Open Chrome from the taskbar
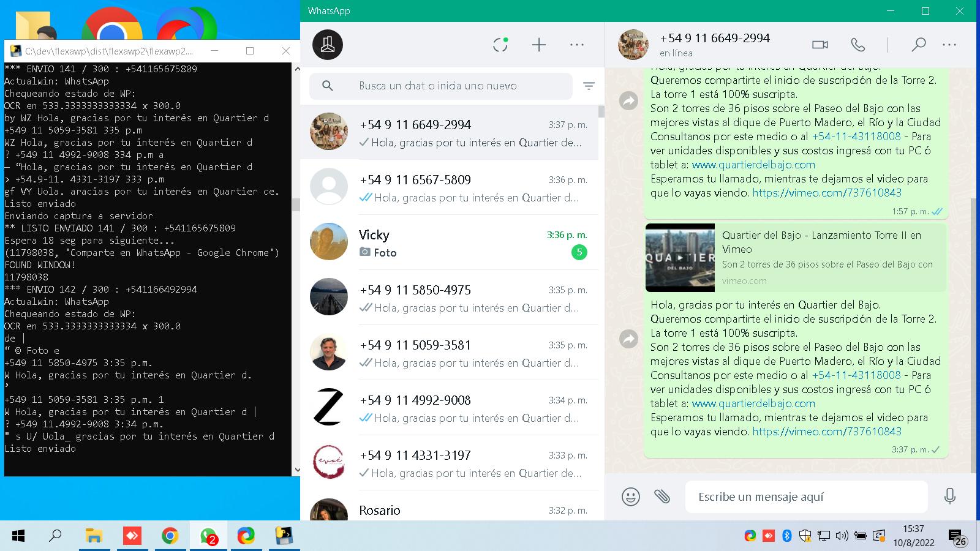 click(x=170, y=536)
